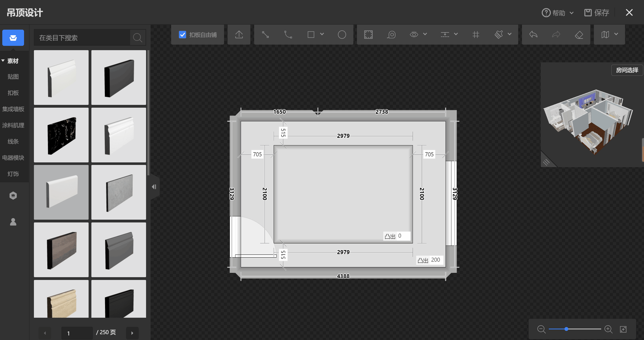Viewport: 644px width, 340px height.
Task: Expand the 帮助 help dropdown
Action: [x=558, y=13]
